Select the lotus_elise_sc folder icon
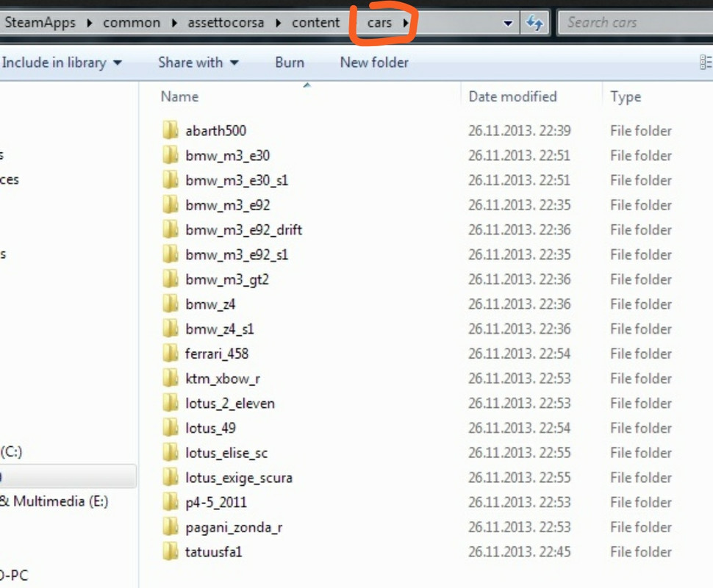The width and height of the screenshot is (713, 588). (170, 453)
